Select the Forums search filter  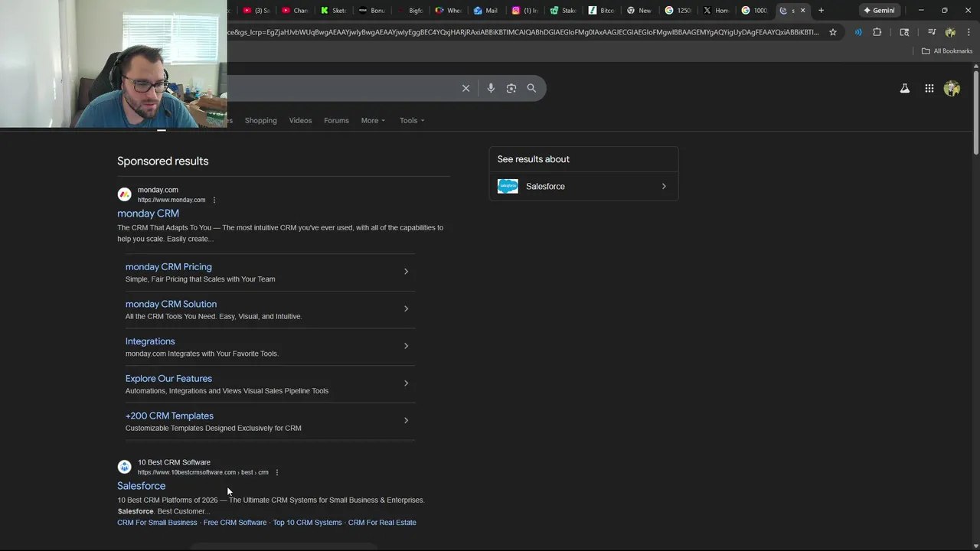point(336,121)
